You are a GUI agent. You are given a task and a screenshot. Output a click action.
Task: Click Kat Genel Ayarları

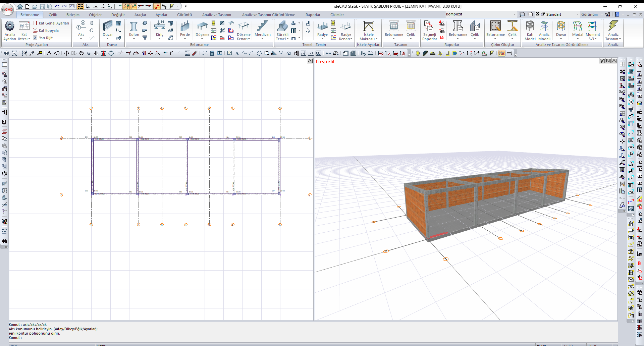[x=51, y=23]
